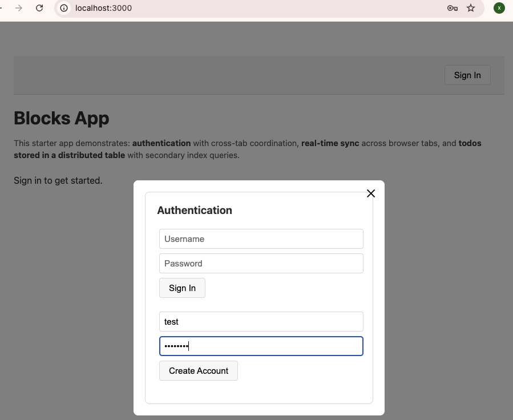Go forward with browser arrow
Screen dimensions: 513x420
click(x=19, y=8)
